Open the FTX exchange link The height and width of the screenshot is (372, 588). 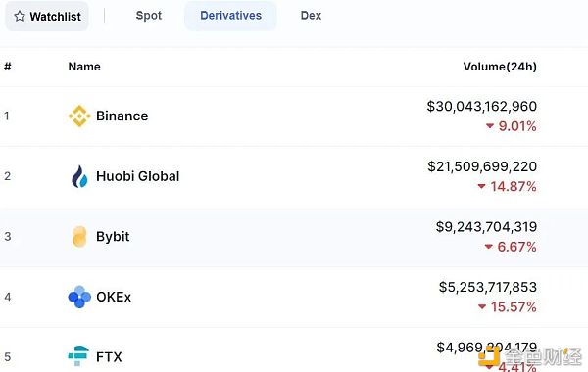109,357
